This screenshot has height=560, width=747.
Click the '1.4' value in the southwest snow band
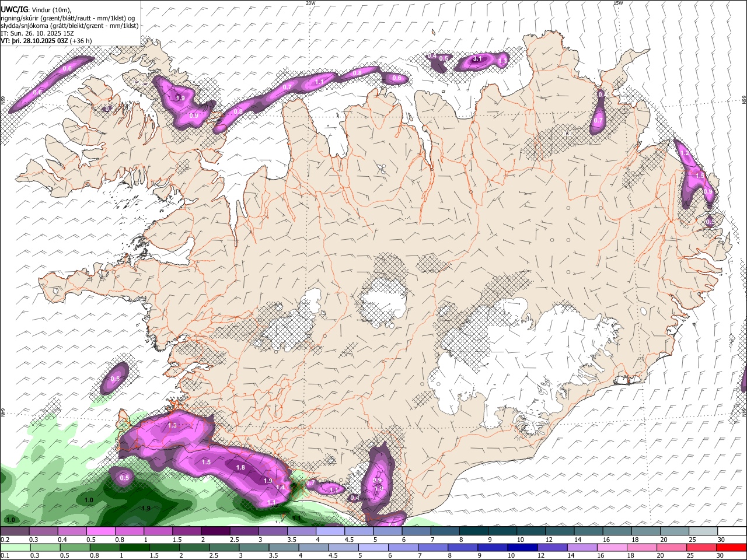(x=281, y=488)
